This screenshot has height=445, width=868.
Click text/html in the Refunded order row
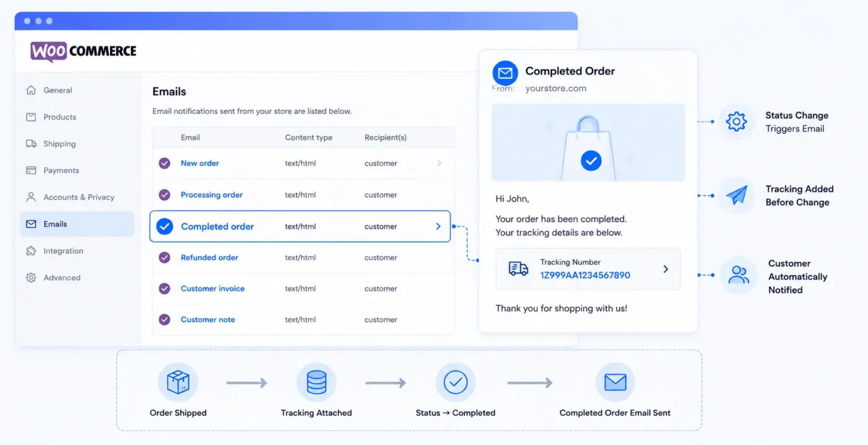coord(300,258)
